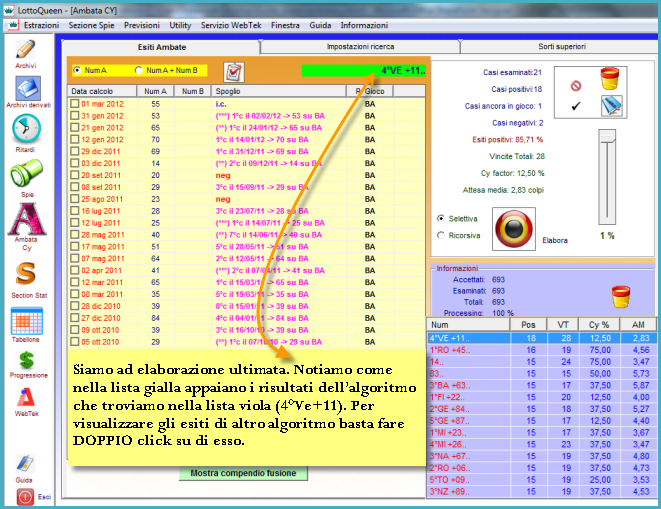Image resolution: width=661 pixels, height=509 pixels.
Task: Open the Finestra menu
Action: pos(285,25)
